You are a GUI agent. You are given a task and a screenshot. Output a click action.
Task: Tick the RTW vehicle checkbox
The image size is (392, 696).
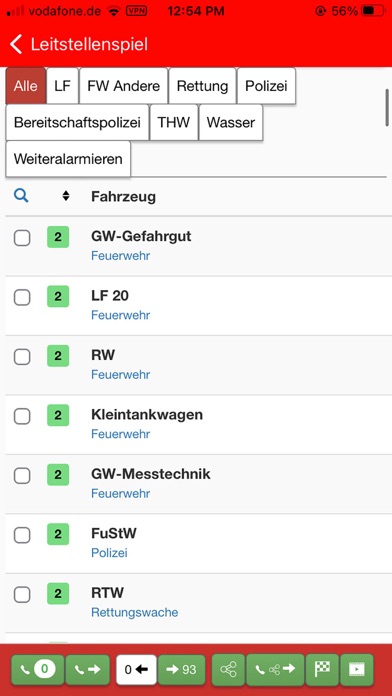[22, 595]
